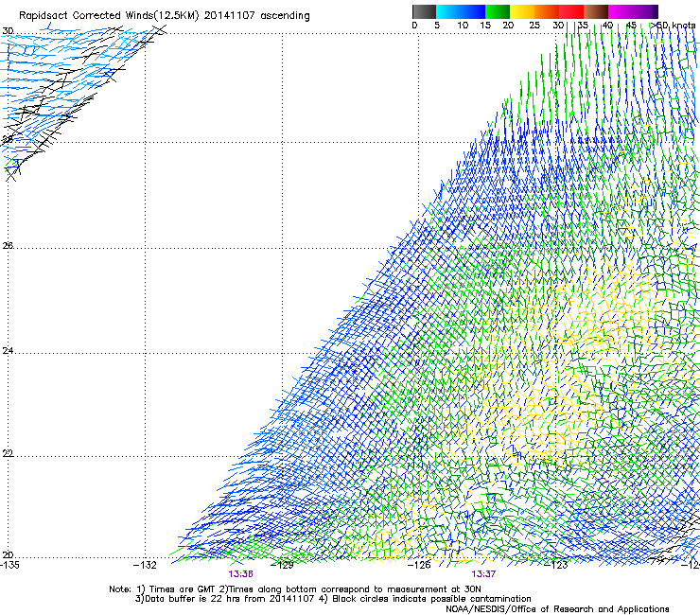Click the 'Data buffer is 22 hrs' note line
700x615 pixels.
point(333,599)
